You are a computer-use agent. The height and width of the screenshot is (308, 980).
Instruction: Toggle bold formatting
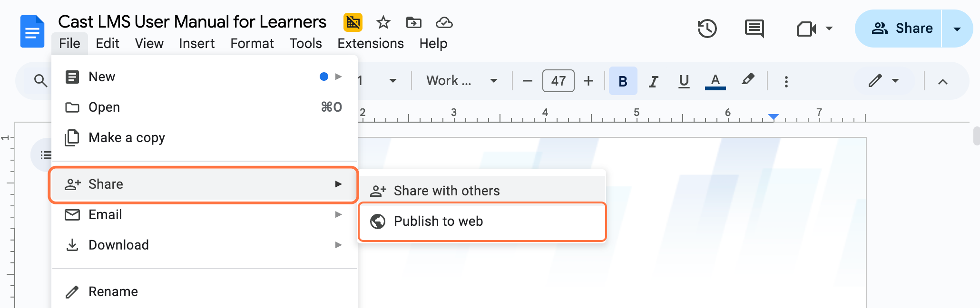[623, 81]
